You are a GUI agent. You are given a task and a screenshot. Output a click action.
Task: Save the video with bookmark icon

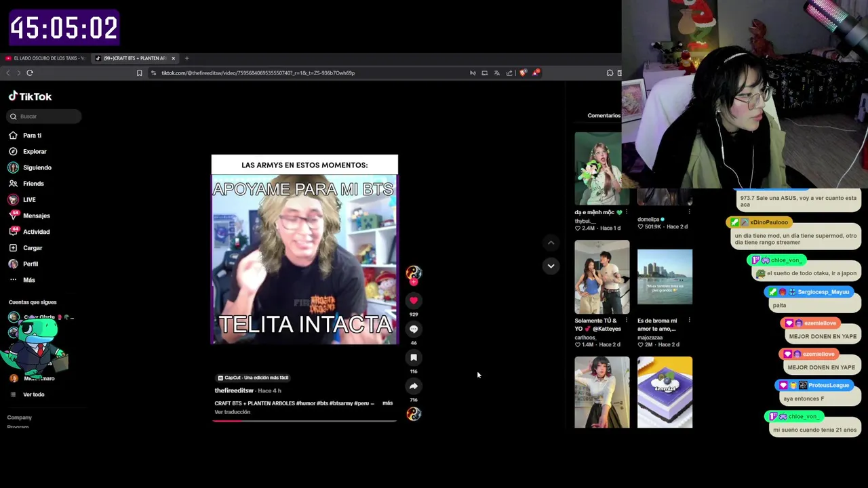tap(414, 357)
